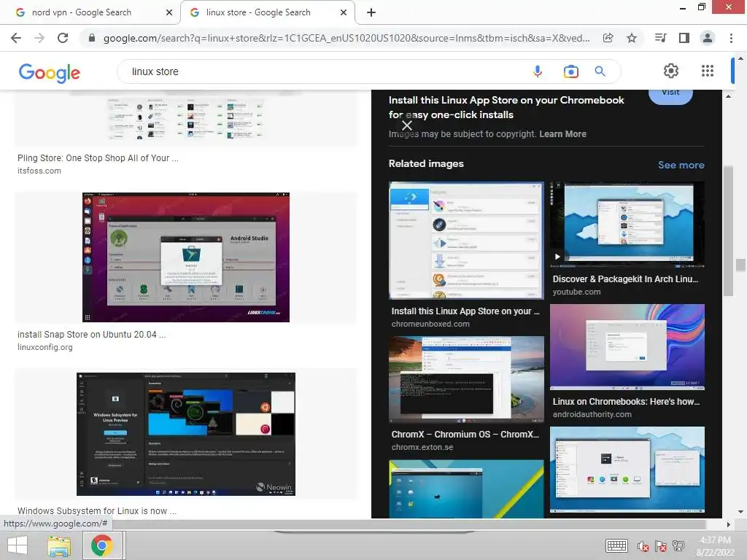Close the linux store tab
This screenshot has width=747, height=560.
tap(344, 12)
